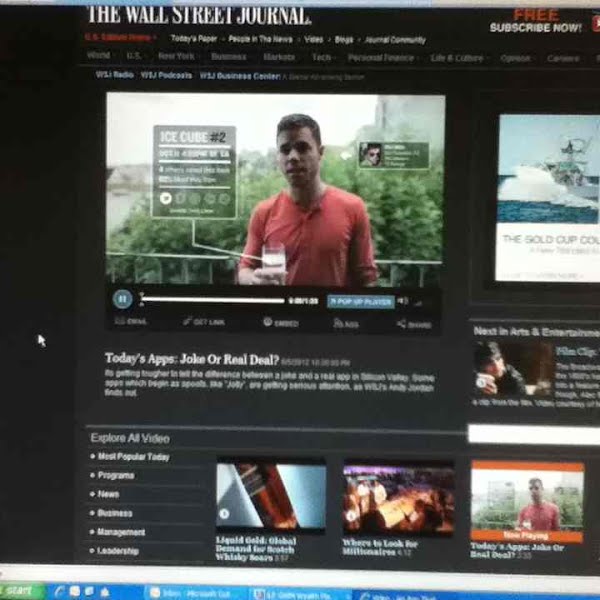Expand the Programs video category
This screenshot has height=600, width=600.
[x=116, y=476]
